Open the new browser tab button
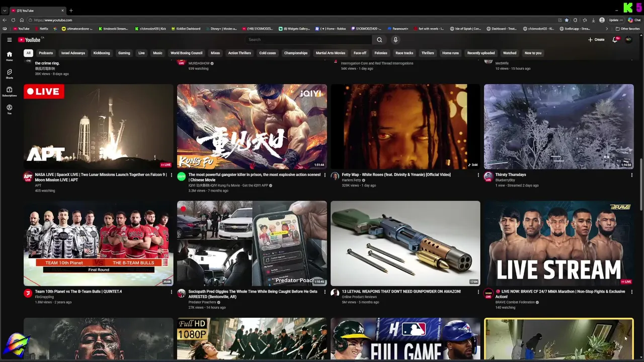This screenshot has height=362, width=644. click(71, 10)
